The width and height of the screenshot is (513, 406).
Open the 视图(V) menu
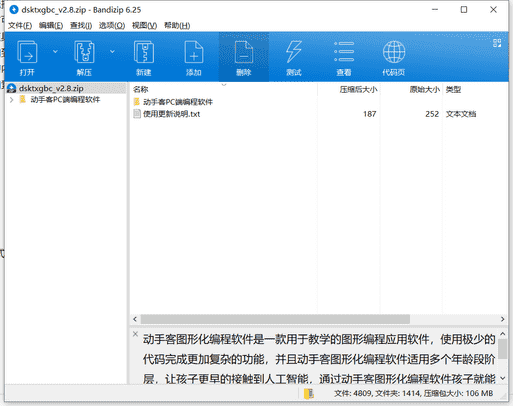(144, 26)
